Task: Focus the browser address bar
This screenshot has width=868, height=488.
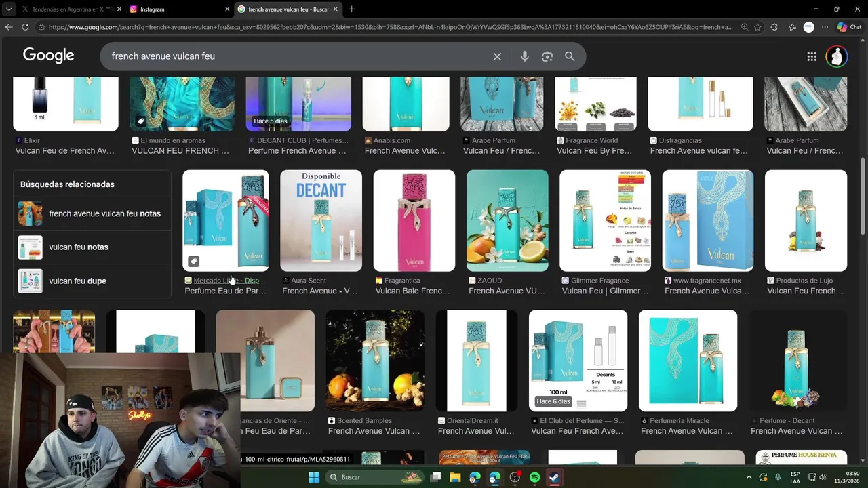Action: click(390, 27)
